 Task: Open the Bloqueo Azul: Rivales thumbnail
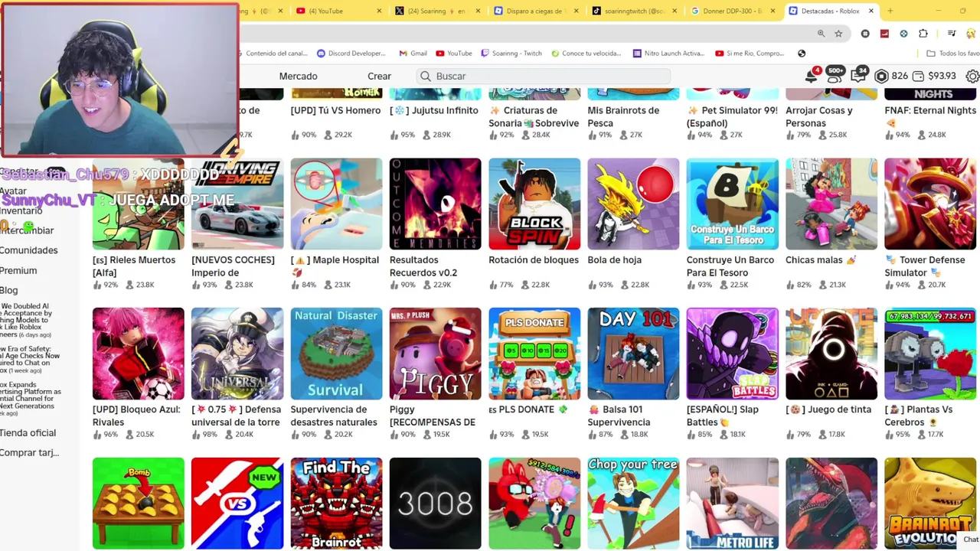(x=138, y=354)
